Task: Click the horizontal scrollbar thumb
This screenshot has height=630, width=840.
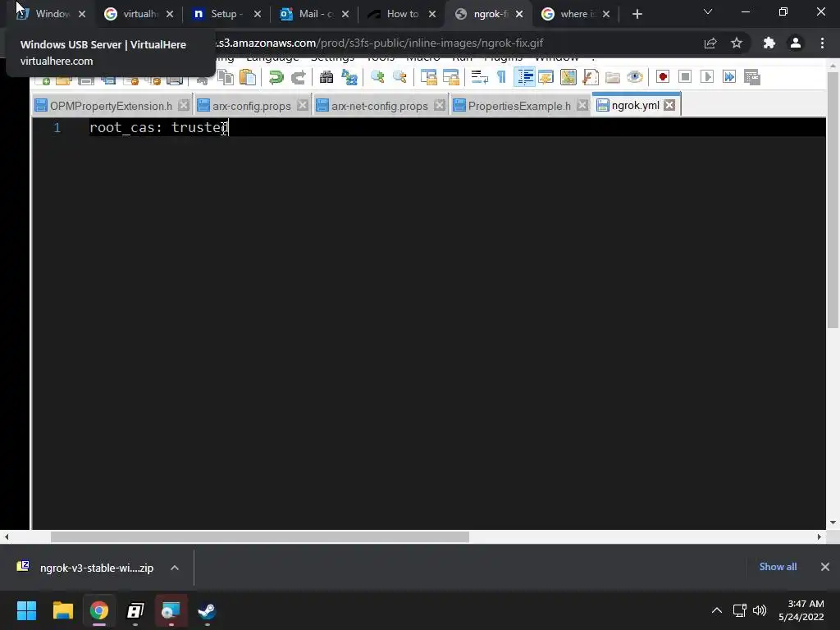Action: pyautogui.click(x=260, y=536)
